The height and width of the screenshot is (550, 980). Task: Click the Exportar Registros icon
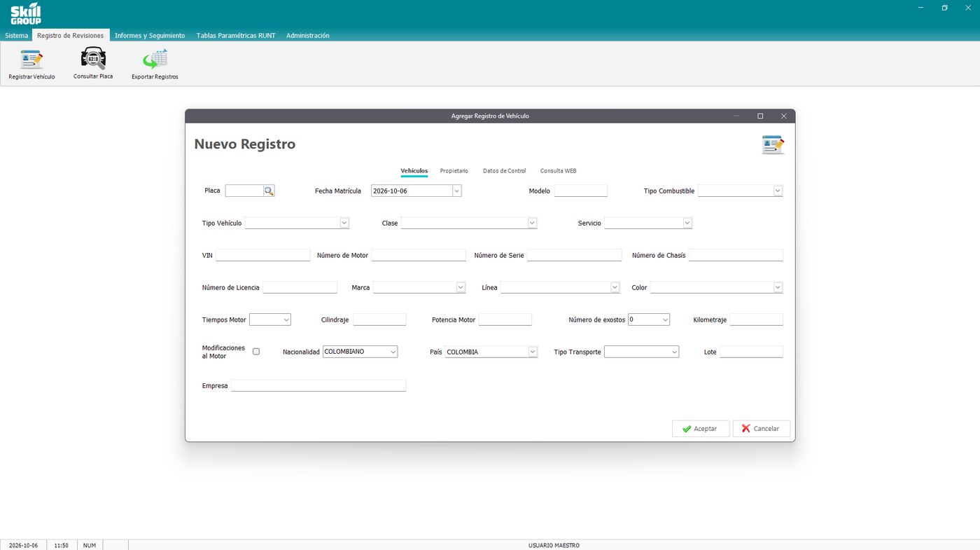tap(155, 64)
